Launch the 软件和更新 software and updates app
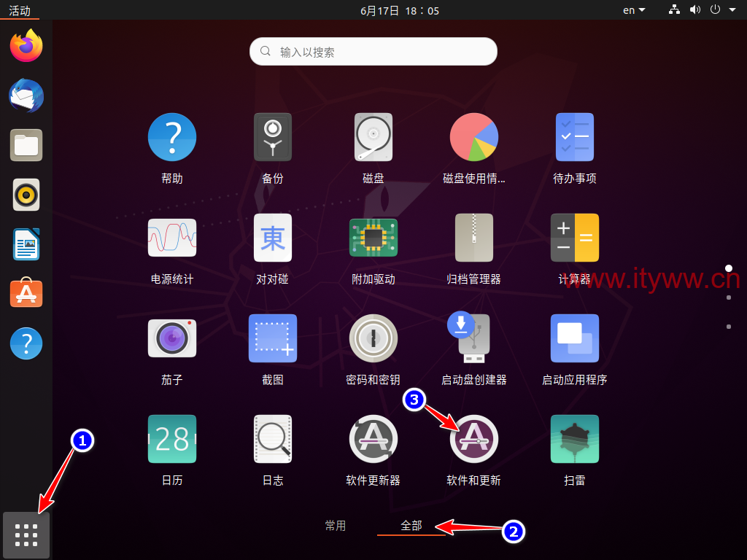Screen dimensions: 747x560 474,438
